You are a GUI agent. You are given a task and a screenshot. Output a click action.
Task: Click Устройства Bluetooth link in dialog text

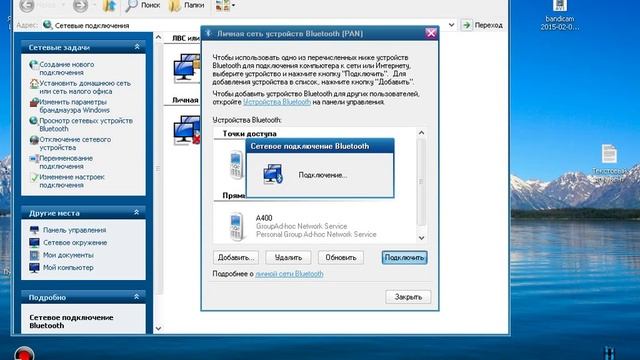pyautogui.click(x=277, y=102)
